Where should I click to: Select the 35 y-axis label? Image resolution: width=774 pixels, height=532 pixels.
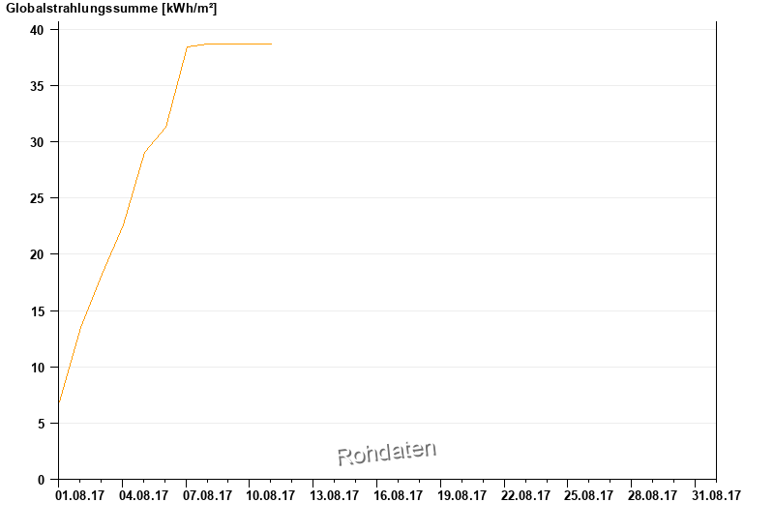(x=38, y=86)
